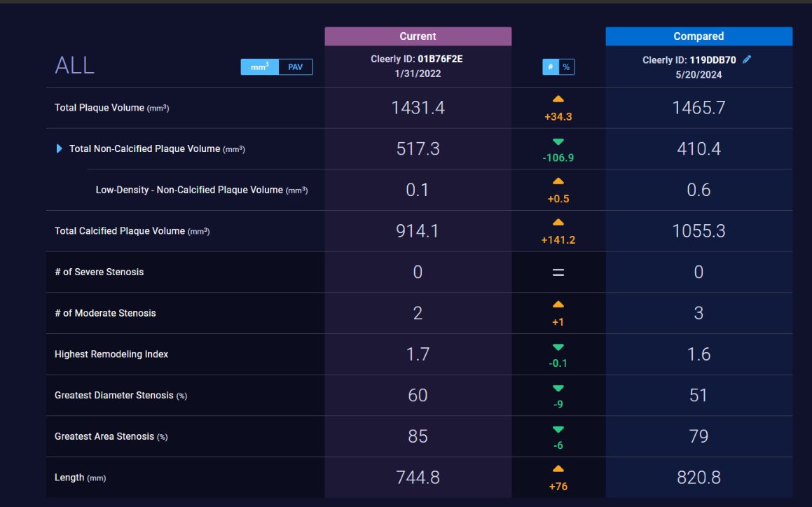Click the # of Severe Stenosis label
Viewport: 812px width, 507px height.
(x=99, y=272)
